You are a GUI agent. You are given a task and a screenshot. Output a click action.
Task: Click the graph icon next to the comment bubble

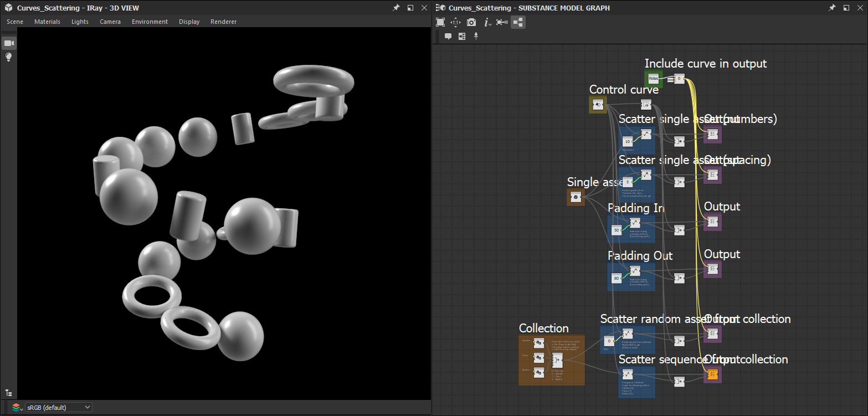click(x=462, y=36)
